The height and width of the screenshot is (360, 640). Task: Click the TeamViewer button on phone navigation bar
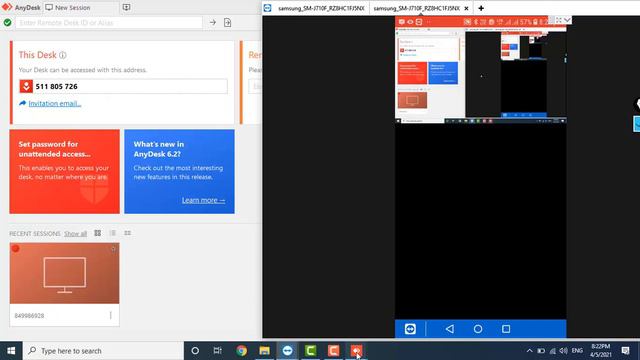click(x=410, y=329)
